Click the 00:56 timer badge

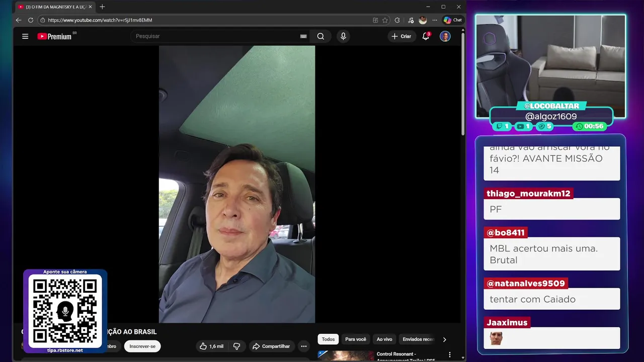click(589, 126)
